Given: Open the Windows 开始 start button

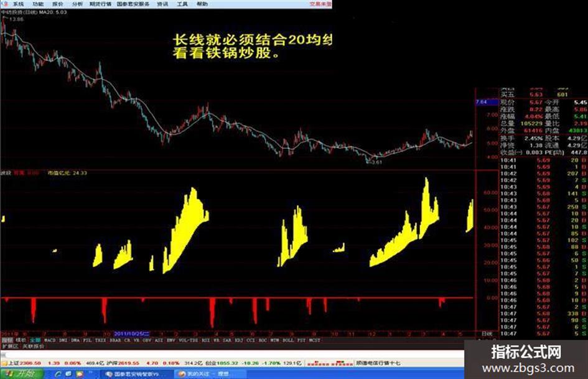Looking at the screenshot, I should coord(22,374).
